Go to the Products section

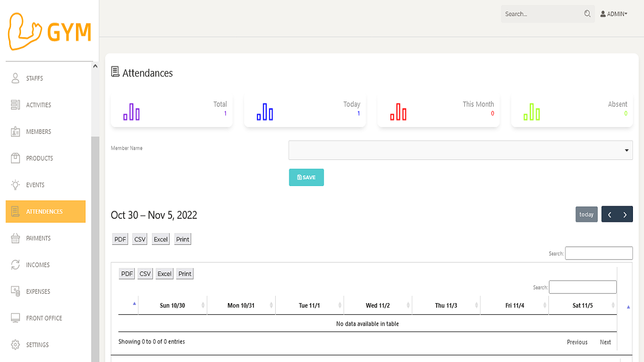click(39, 158)
